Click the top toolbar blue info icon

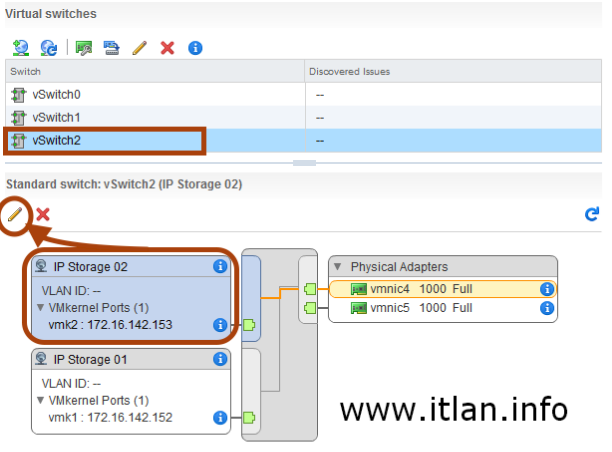tap(195, 47)
